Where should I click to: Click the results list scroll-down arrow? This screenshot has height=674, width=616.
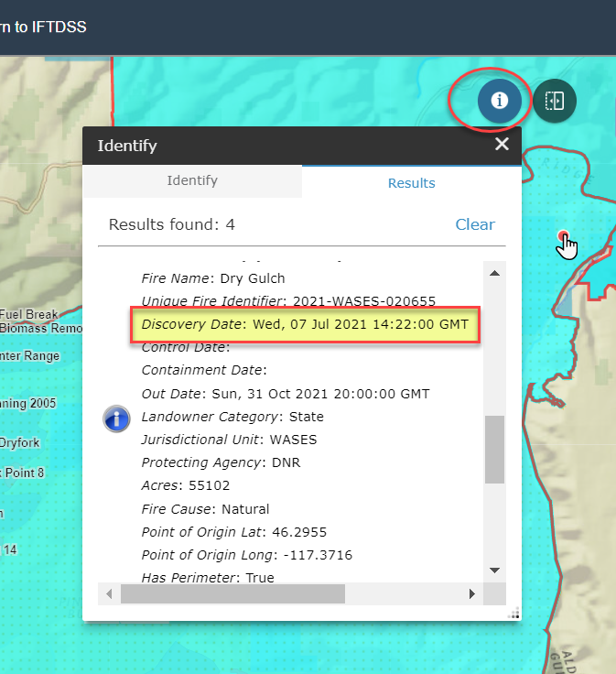[x=494, y=571]
